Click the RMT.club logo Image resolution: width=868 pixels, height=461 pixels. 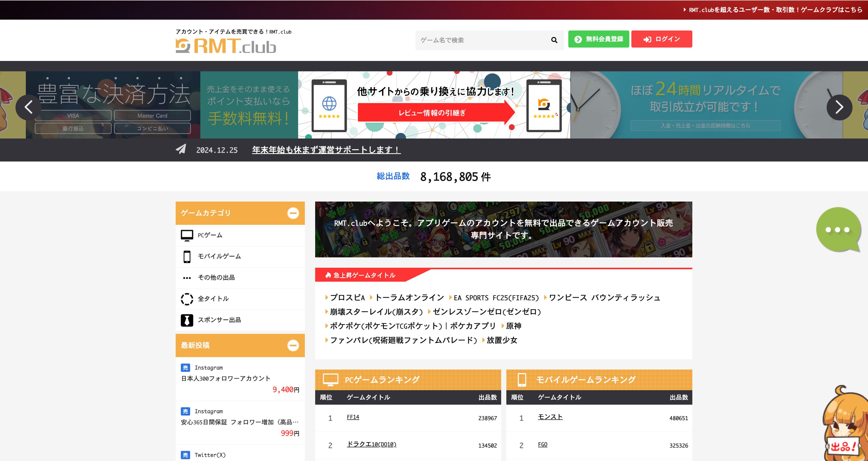coord(226,46)
